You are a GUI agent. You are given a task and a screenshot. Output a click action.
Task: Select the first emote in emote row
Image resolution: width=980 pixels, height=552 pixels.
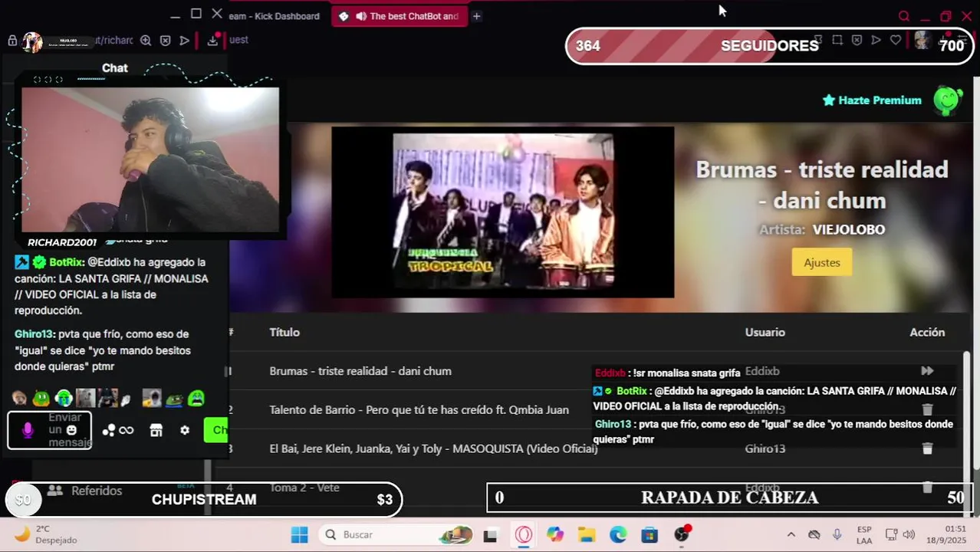tap(19, 398)
